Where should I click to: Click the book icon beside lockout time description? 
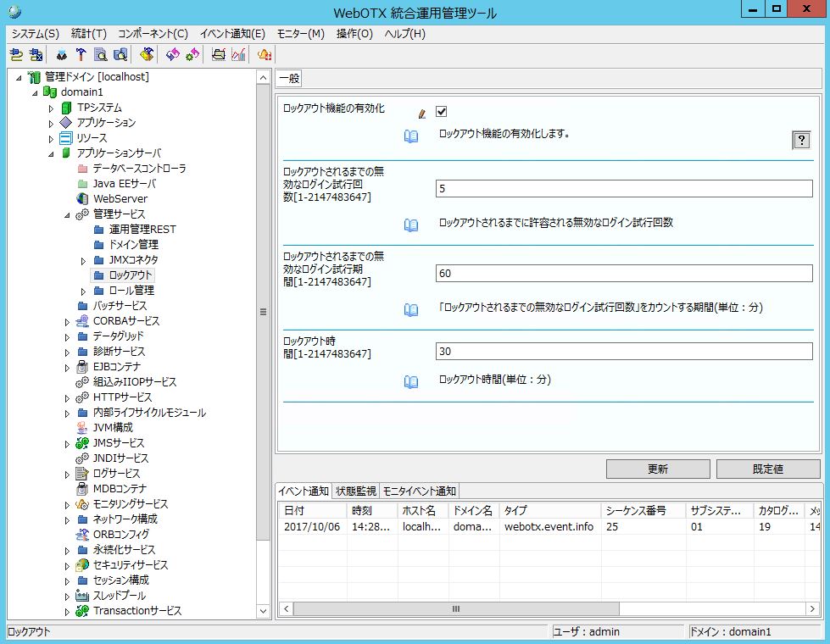click(x=411, y=381)
